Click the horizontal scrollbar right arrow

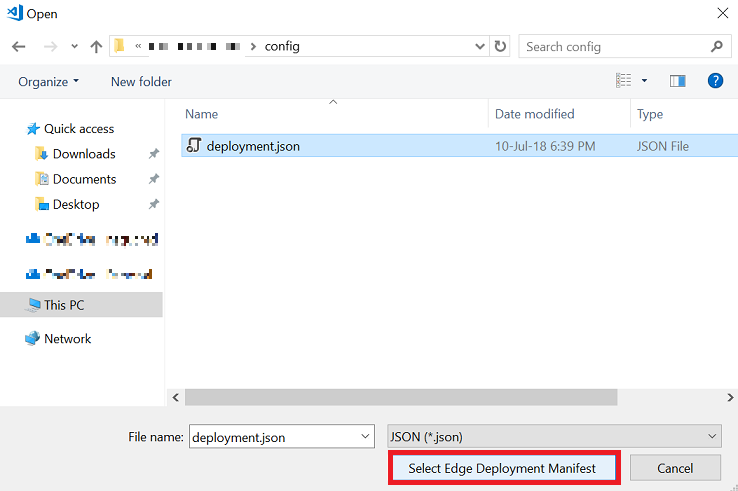pyautogui.click(x=730, y=397)
